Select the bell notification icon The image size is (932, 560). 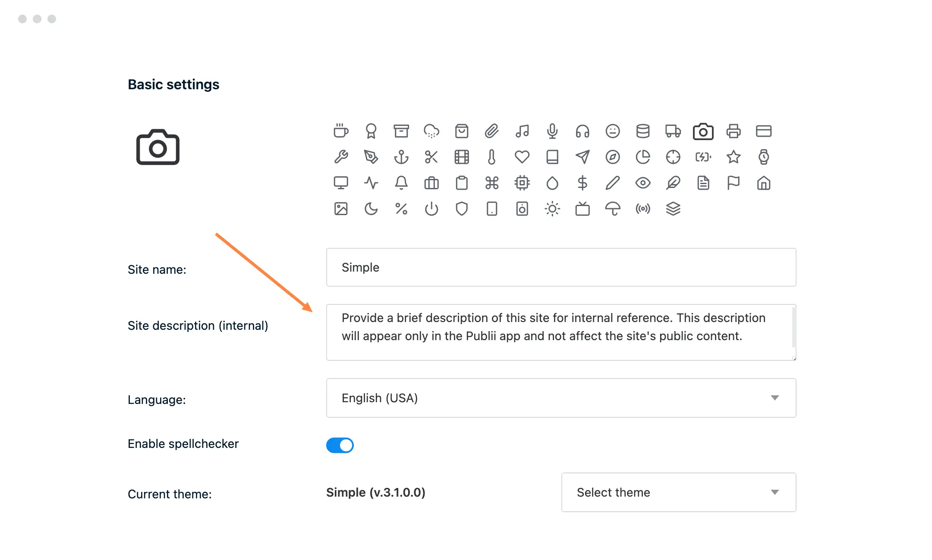coord(401,183)
